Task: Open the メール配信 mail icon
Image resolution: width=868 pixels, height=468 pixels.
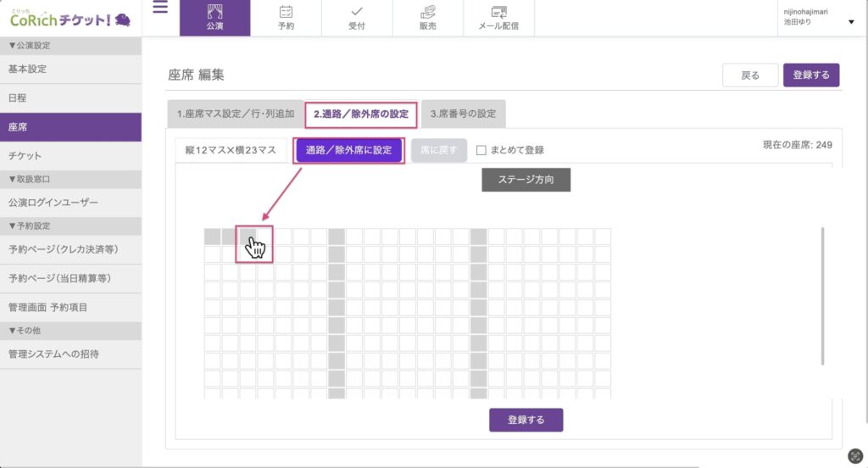Action: [x=499, y=13]
